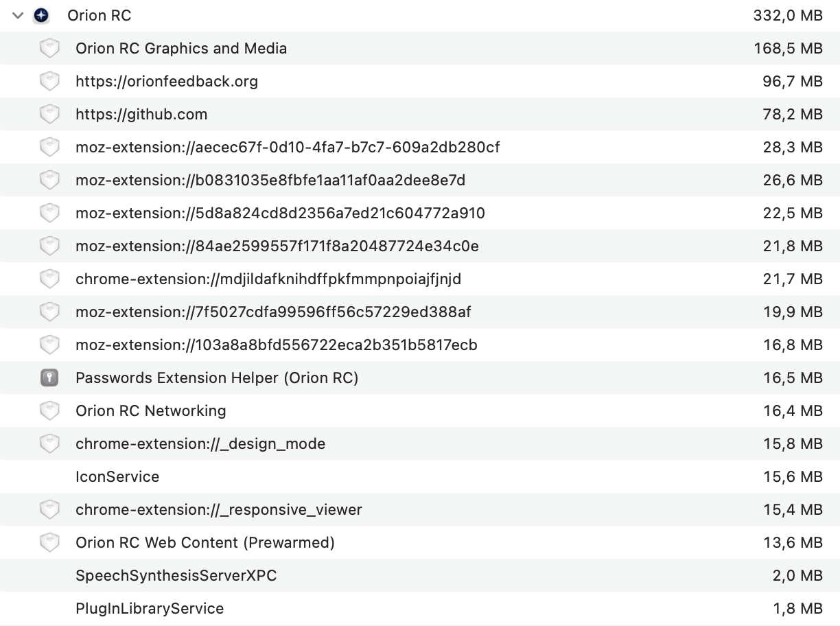Click shield icon beside Orion RC Networking
Image resolution: width=840 pixels, height=626 pixels.
point(49,410)
